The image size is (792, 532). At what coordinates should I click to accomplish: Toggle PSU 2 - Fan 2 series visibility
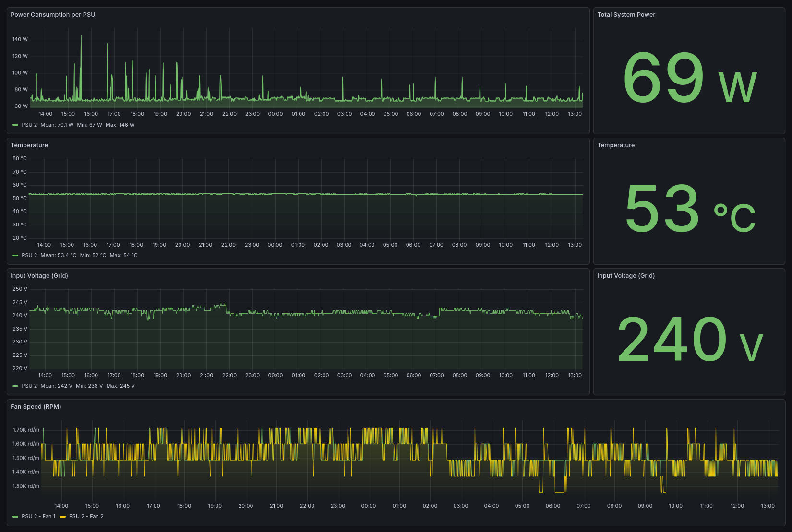point(86,516)
